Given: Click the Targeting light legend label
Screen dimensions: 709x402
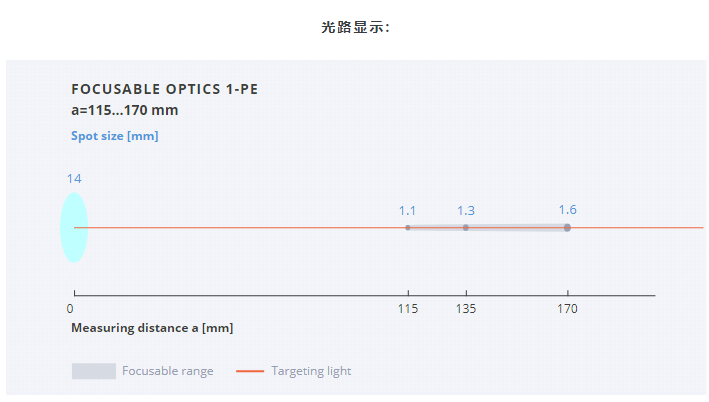Looking at the screenshot, I should [311, 371].
